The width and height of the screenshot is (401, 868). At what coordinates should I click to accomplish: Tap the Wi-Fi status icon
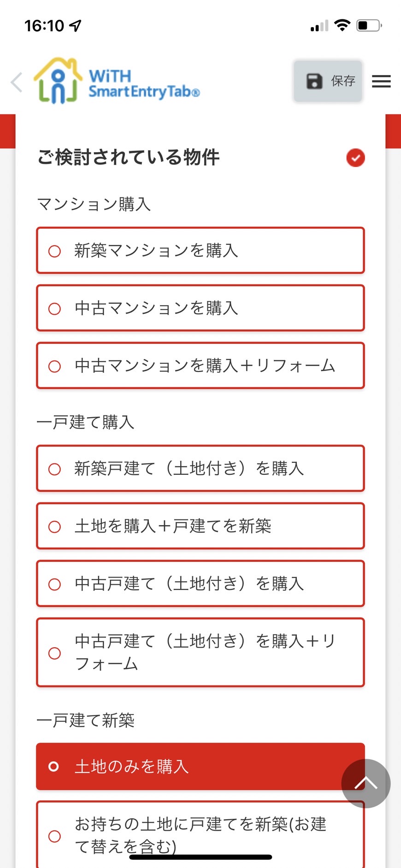pyautogui.click(x=342, y=25)
